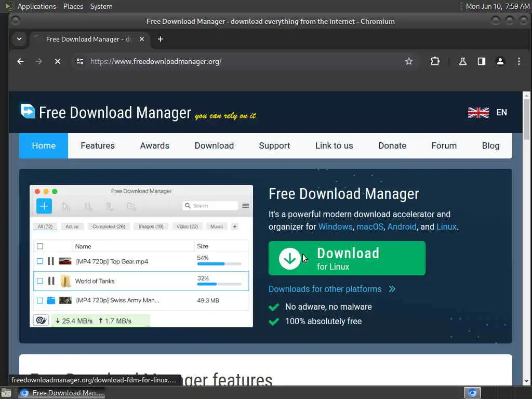Image resolution: width=532 pixels, height=399 pixels.
Task: Stop page loading with the X button
Action: [x=58, y=61]
